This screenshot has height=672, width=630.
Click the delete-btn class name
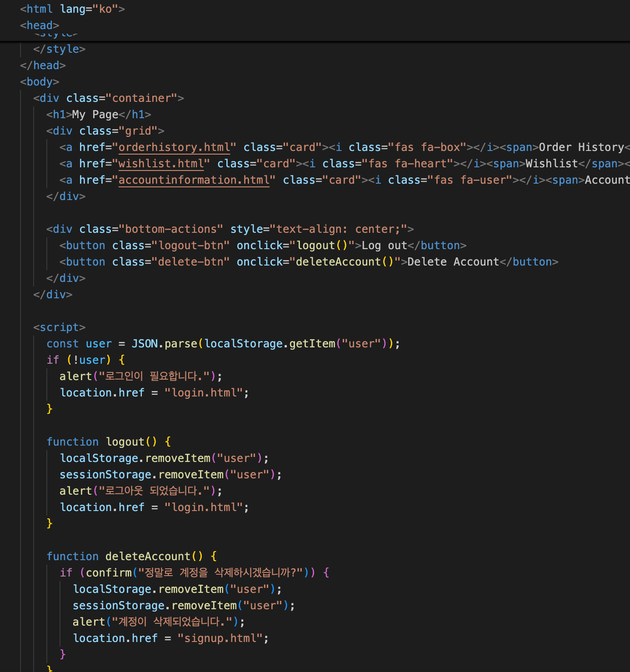(191, 262)
